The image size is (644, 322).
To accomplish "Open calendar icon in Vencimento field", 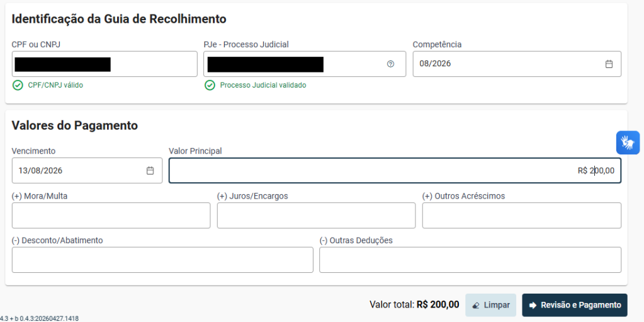I will coord(150,171).
